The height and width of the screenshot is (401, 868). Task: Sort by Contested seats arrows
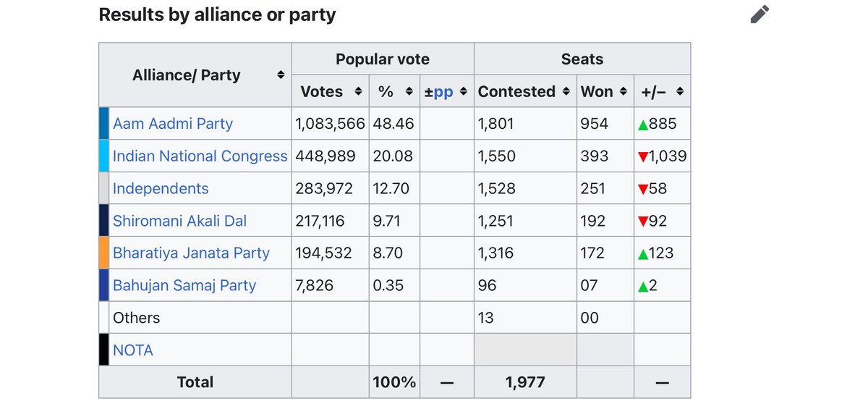[567, 92]
